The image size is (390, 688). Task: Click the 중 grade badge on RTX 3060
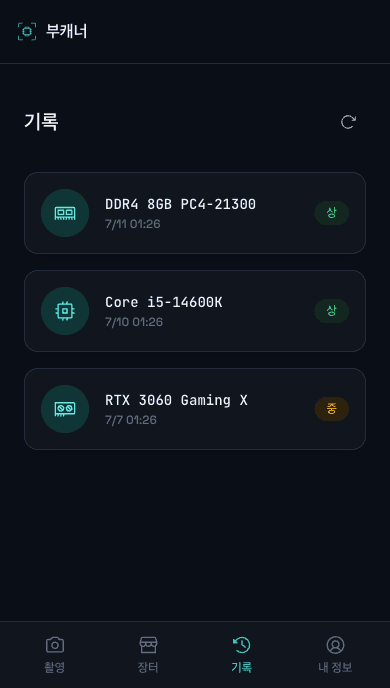pos(332,409)
